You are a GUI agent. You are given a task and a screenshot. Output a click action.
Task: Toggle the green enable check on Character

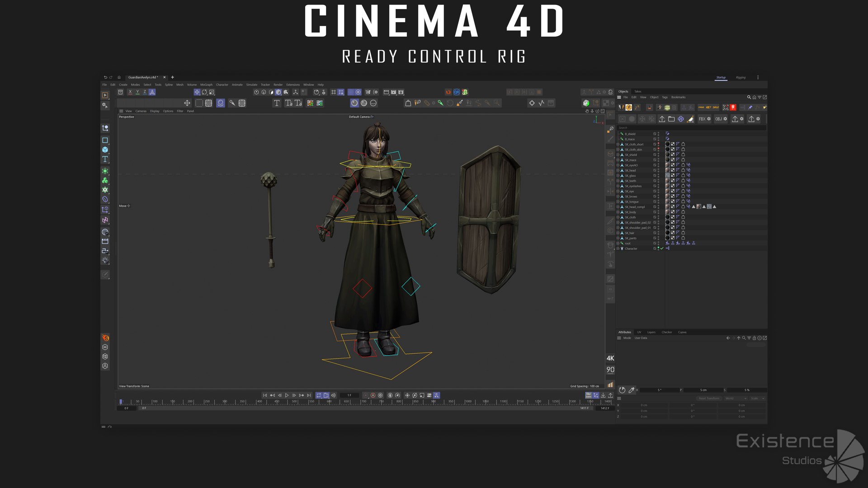pos(662,249)
